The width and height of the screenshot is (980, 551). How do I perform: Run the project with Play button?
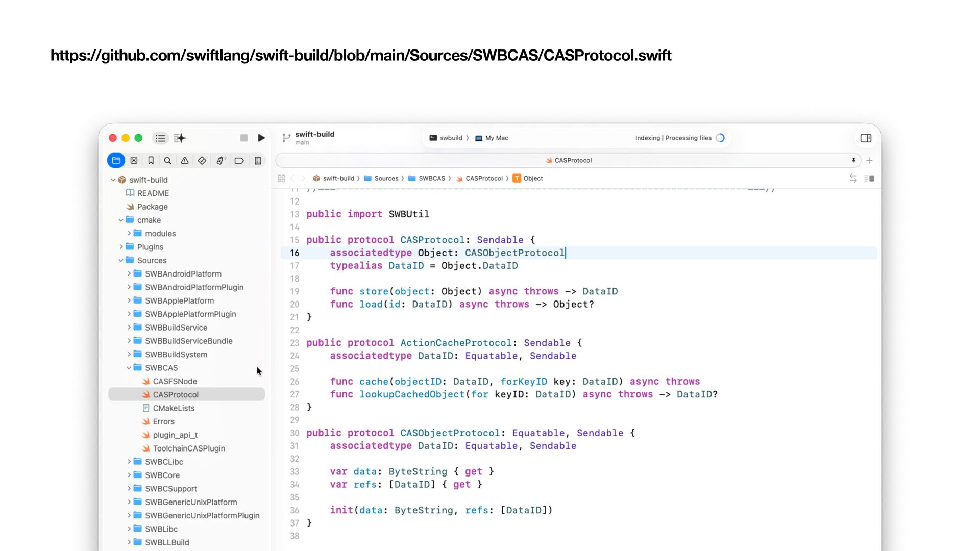tap(261, 138)
